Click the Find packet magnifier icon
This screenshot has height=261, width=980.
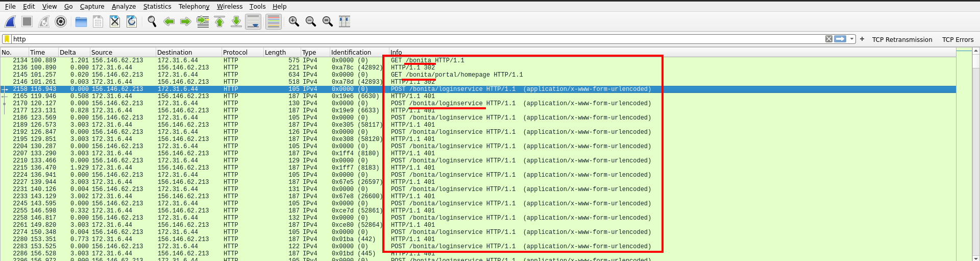click(152, 21)
